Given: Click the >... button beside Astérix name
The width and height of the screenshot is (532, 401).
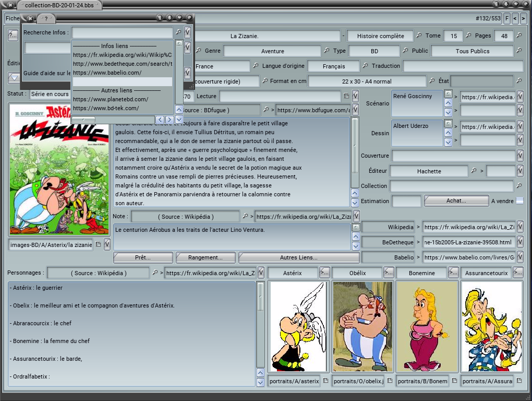Looking at the screenshot, I should tap(324, 272).
